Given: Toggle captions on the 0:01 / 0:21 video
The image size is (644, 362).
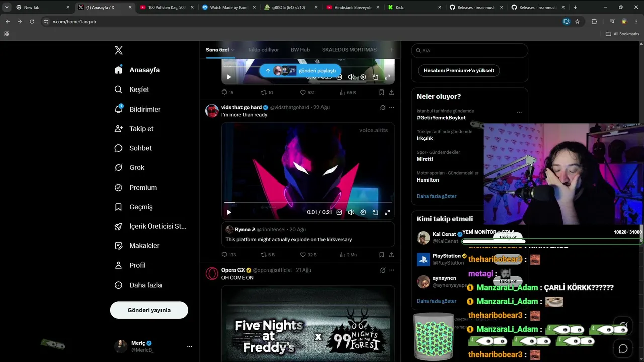Looking at the screenshot, I should (339, 212).
